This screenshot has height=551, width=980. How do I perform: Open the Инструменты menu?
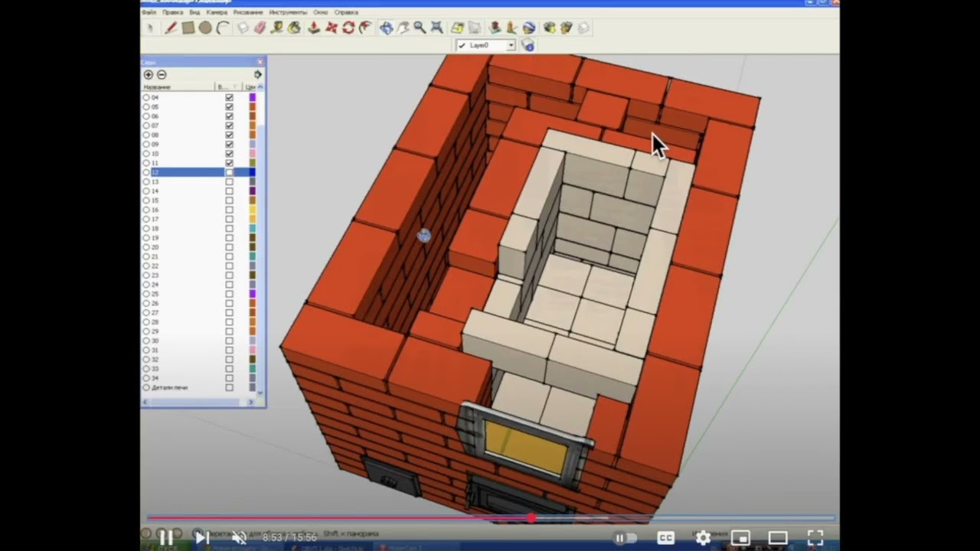288,12
